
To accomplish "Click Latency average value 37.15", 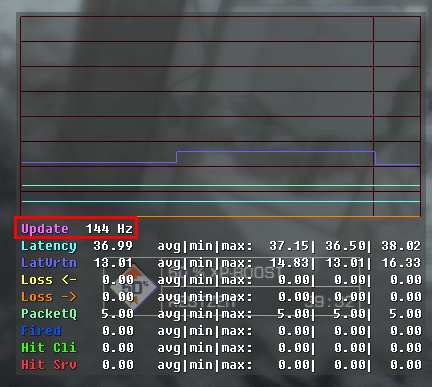I will pyautogui.click(x=289, y=246).
